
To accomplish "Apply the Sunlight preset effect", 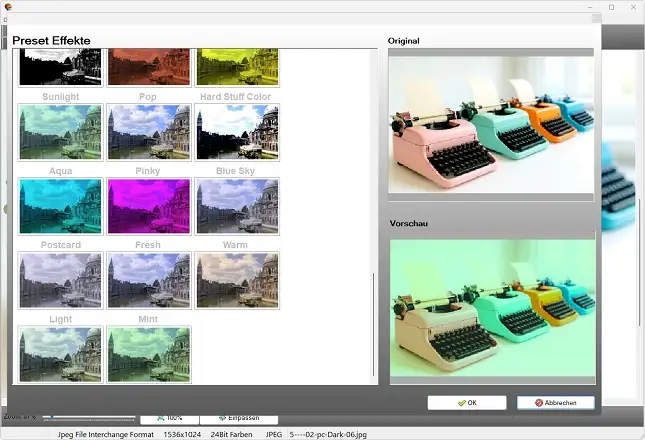I will coord(60,133).
